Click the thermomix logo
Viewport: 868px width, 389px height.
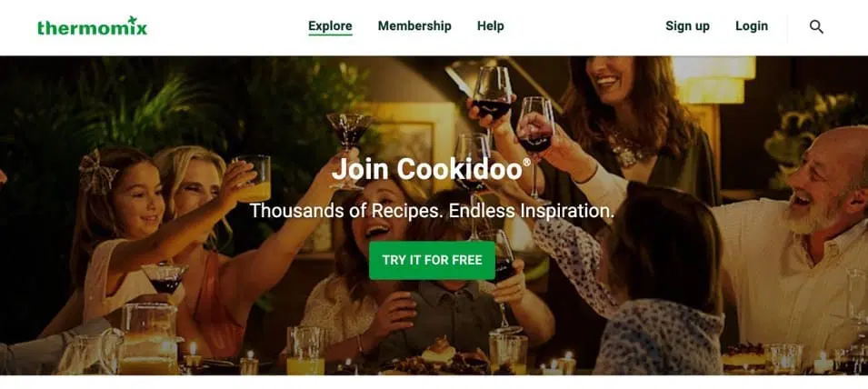click(93, 26)
